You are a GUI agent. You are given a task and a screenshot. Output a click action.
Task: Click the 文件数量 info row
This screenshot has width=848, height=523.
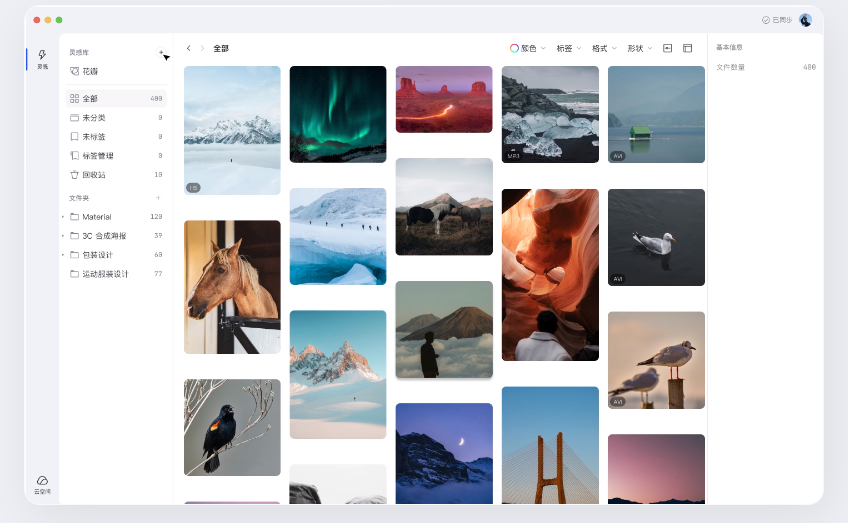coord(766,67)
